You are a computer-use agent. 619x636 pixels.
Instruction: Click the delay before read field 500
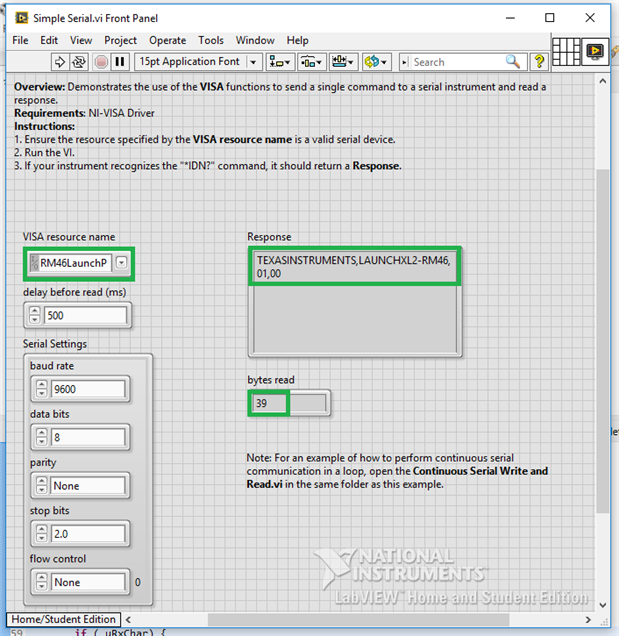(x=85, y=315)
